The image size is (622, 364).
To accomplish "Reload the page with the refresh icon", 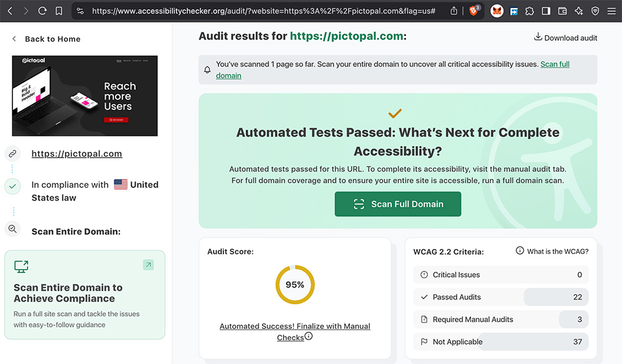I will pyautogui.click(x=42, y=11).
